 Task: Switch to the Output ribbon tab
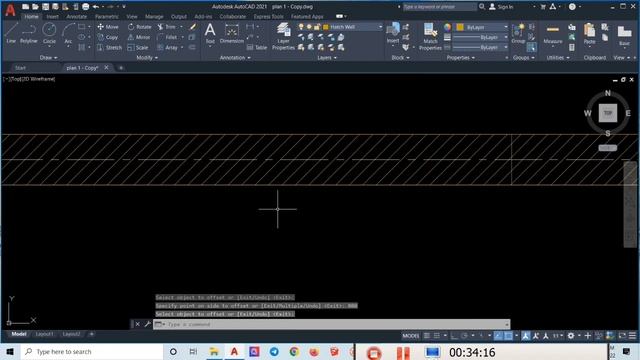tap(179, 17)
